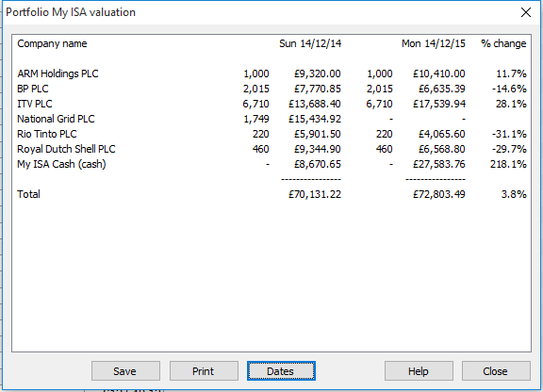Select the Royal Dutch Shell PLC row
Image resolution: width=543 pixels, height=392 pixels.
271,149
